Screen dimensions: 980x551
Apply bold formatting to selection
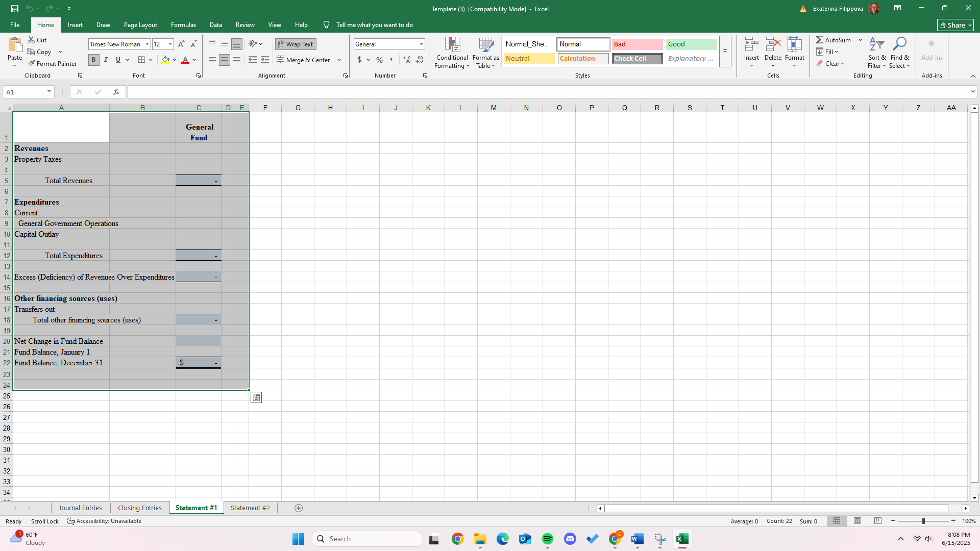[93, 60]
